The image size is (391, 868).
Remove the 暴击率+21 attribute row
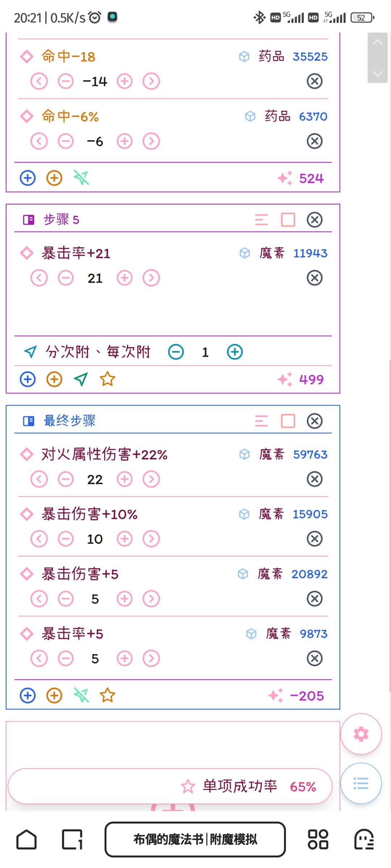315,278
